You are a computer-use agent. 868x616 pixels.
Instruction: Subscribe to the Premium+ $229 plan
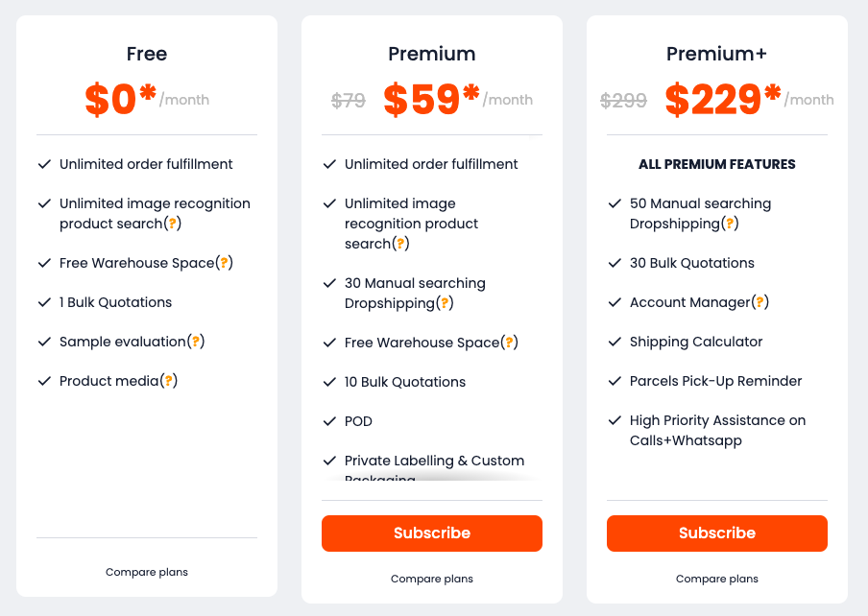(717, 533)
